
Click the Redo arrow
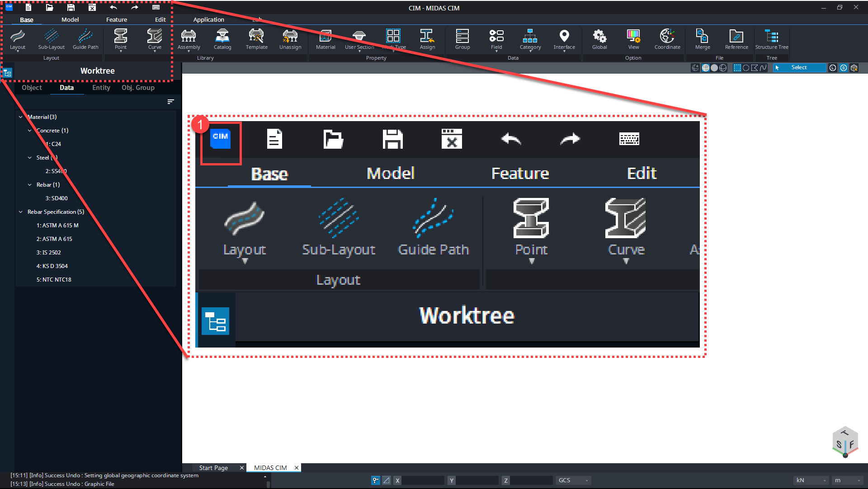[x=135, y=7]
